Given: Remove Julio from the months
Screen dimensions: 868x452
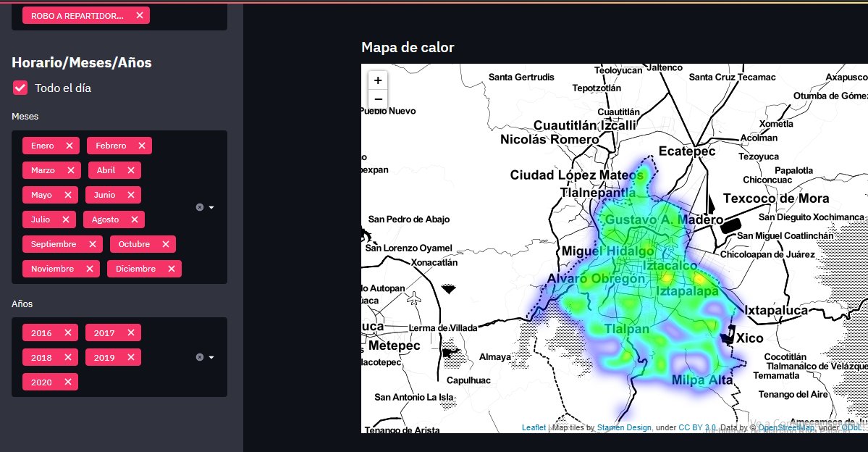Looking at the screenshot, I should [x=66, y=219].
